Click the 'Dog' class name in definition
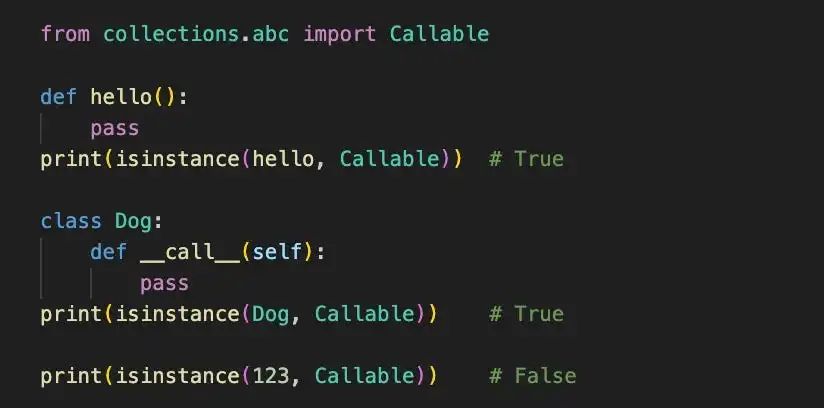 [133, 221]
